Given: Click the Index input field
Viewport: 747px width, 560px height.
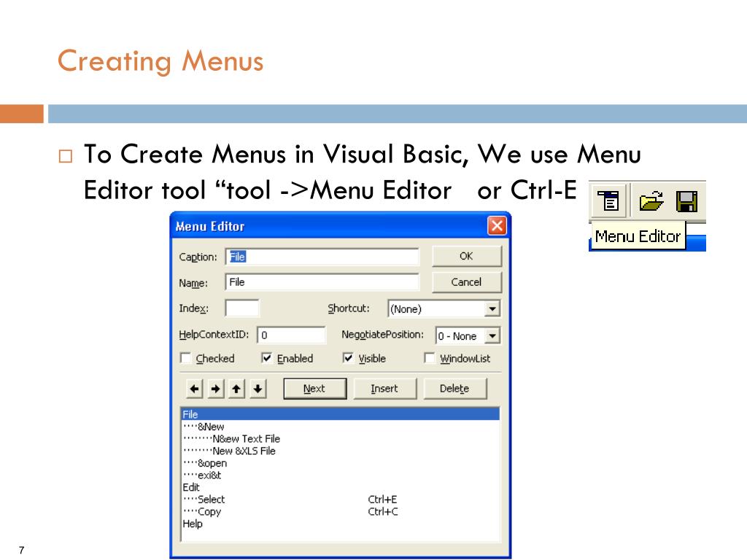Looking at the screenshot, I should (x=242, y=308).
